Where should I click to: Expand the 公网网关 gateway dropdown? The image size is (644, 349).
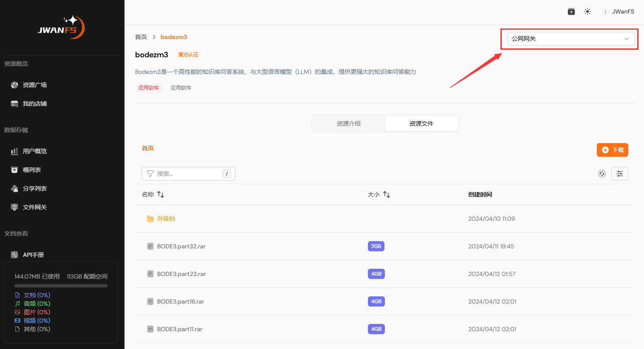(x=571, y=39)
